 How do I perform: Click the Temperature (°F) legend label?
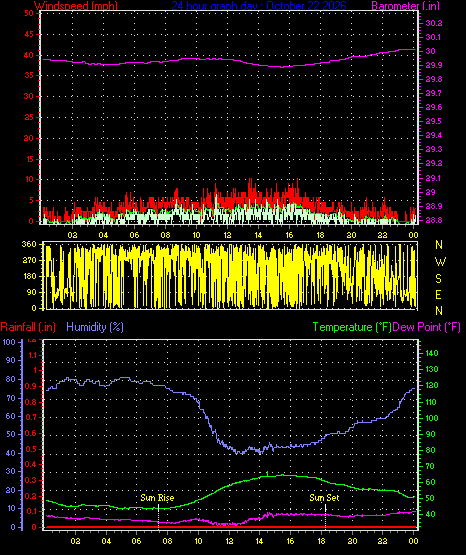pos(352,327)
